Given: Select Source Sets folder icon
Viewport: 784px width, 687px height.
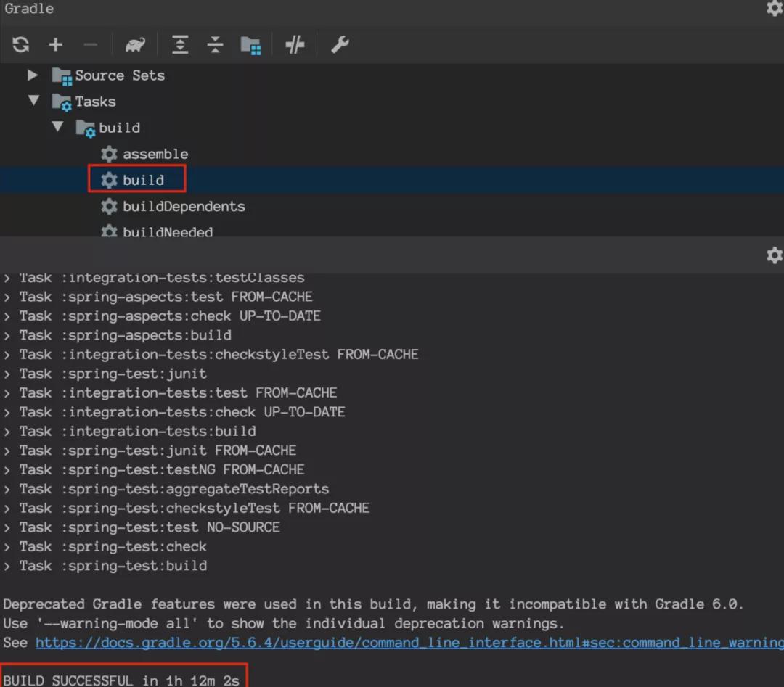Looking at the screenshot, I should 62,76.
